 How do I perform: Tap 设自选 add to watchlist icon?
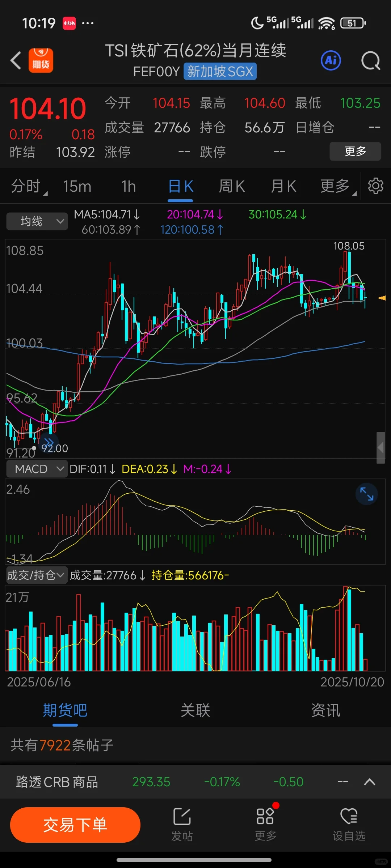[349, 825]
